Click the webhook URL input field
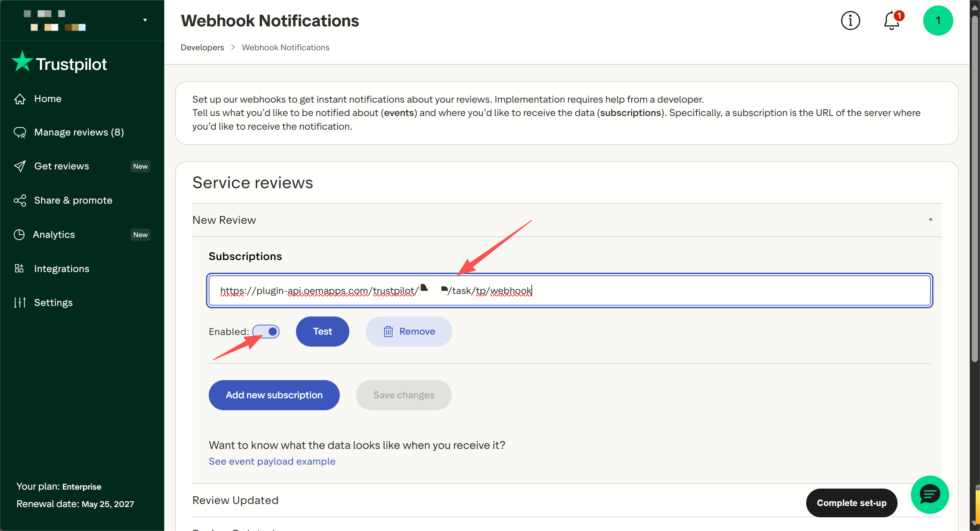This screenshot has width=980, height=531. click(569, 290)
